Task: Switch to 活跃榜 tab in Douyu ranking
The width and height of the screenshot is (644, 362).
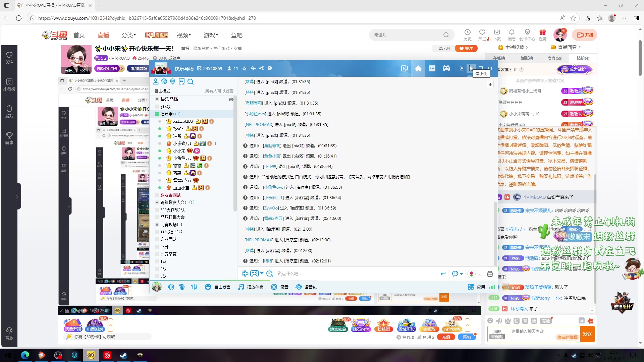Action: [x=527, y=58]
